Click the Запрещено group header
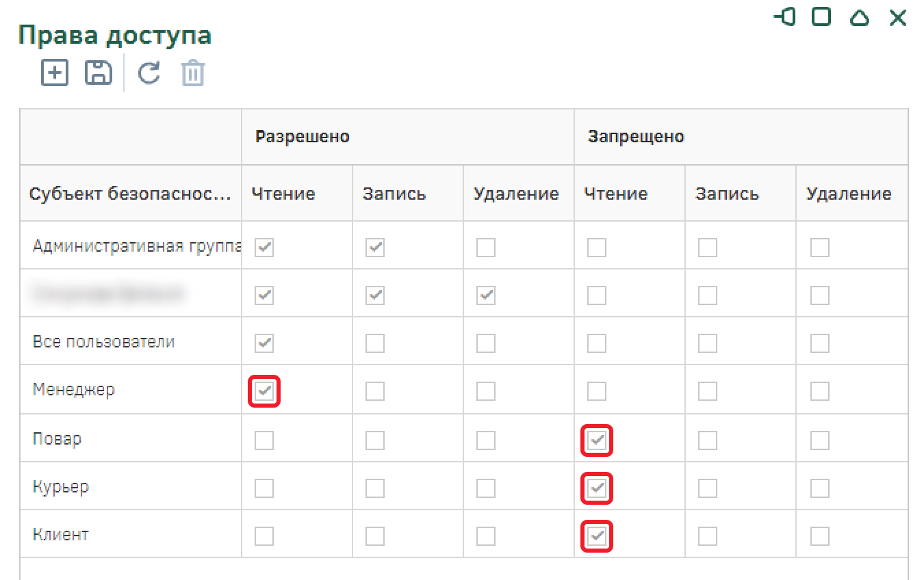Image resolution: width=924 pixels, height=580 pixels. [x=636, y=137]
